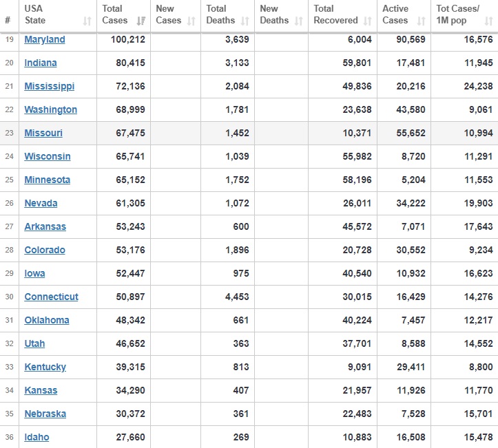Open the Nevada state link
The height and width of the screenshot is (448, 498).
point(41,204)
